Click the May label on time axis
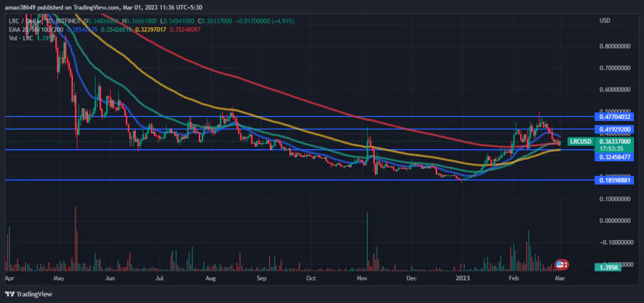This screenshot has width=644, height=303. tap(60, 278)
